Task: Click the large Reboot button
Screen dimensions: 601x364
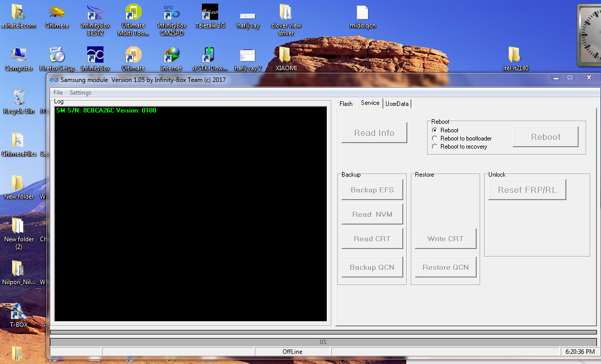Action: [545, 137]
